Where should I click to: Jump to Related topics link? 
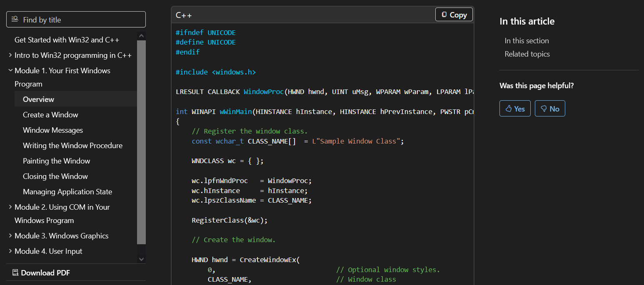(527, 54)
